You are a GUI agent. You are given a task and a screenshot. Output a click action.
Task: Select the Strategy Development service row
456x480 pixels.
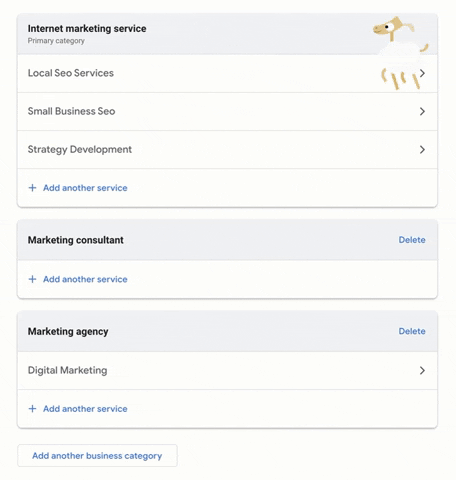coord(227,149)
